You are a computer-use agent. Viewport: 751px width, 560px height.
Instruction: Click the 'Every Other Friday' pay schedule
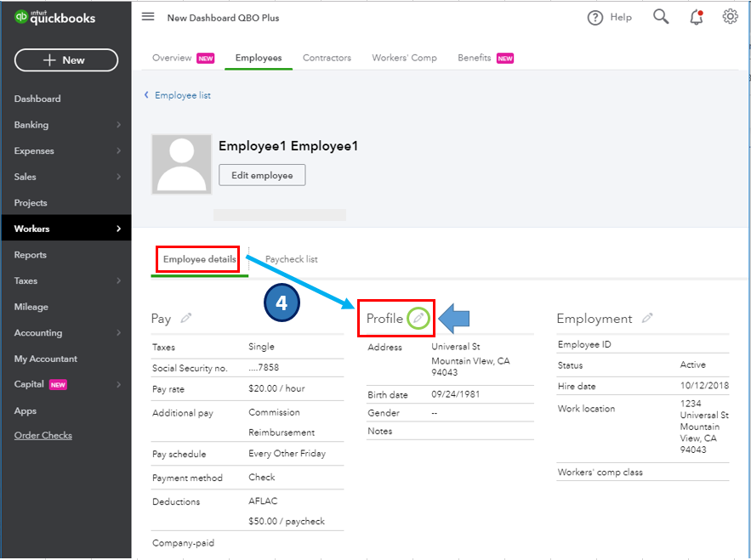[x=287, y=453]
